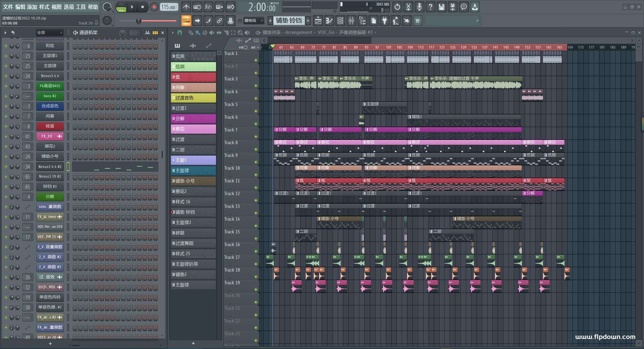Image resolution: width=644 pixels, height=349 pixels.
Task: Select the playlist slice tool
Action: coord(226,33)
